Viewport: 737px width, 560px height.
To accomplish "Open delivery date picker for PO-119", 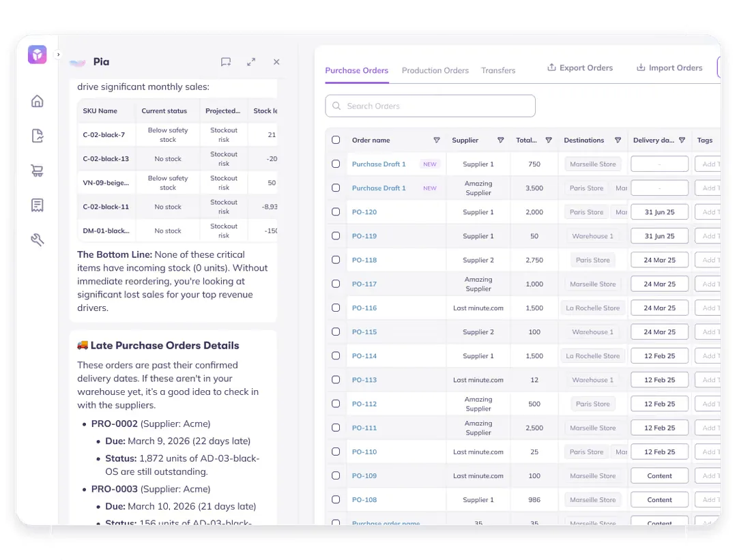I will pos(659,236).
